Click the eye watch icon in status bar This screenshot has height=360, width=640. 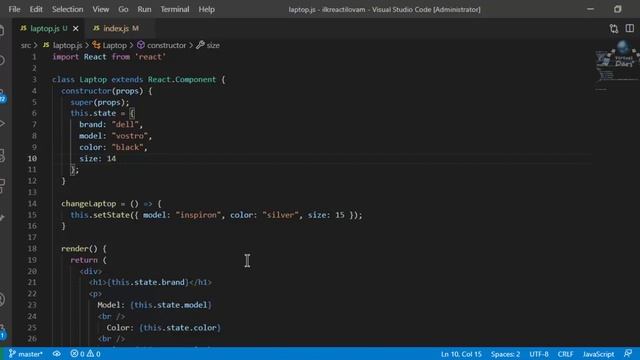click(x=56, y=354)
